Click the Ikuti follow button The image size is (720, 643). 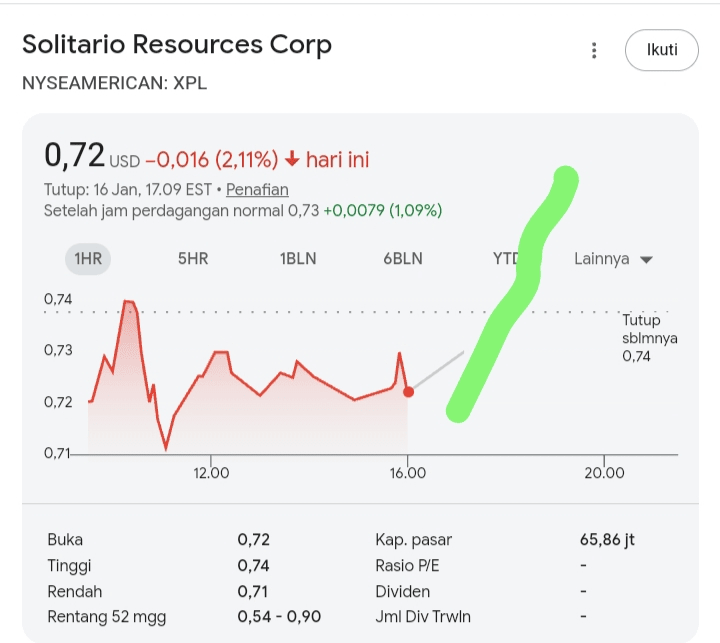(662, 50)
